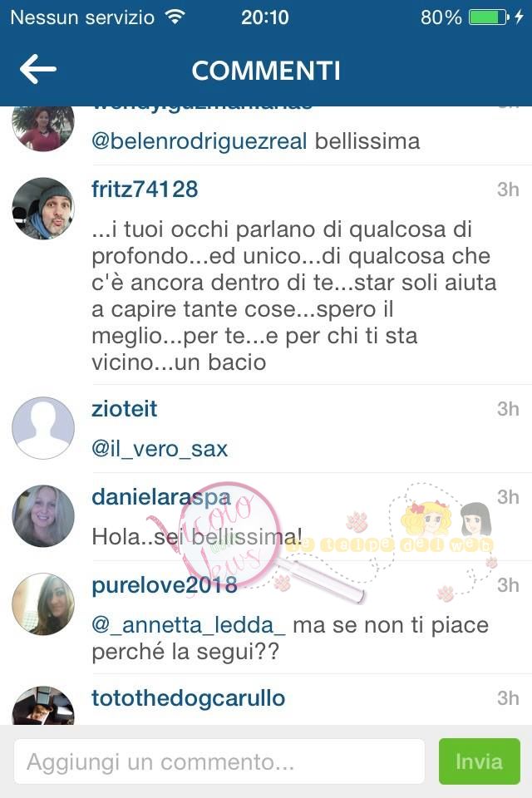532x798 pixels.
Task: Tap the battery indicator icon
Action: tap(489, 17)
